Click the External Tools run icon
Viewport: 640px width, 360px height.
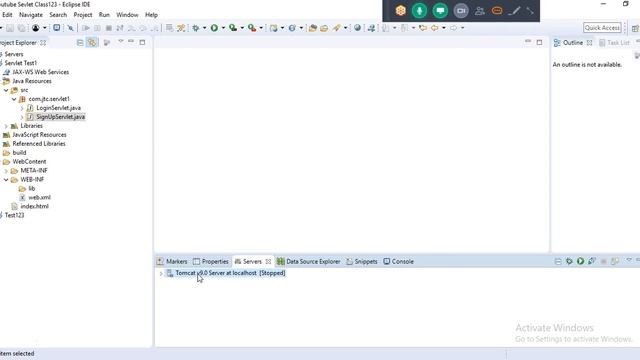(252, 28)
